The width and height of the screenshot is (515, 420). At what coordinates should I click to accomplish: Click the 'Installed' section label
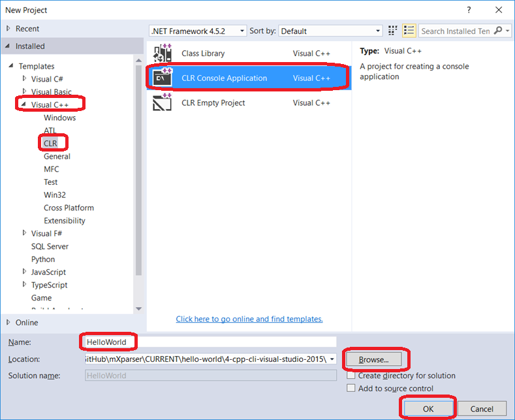[x=30, y=46]
